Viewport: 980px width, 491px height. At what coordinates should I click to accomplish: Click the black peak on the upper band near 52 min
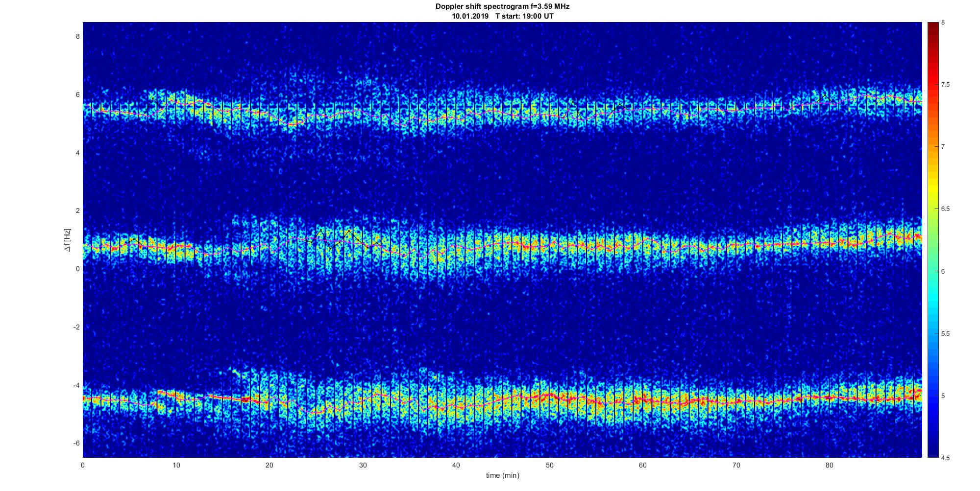coord(572,103)
